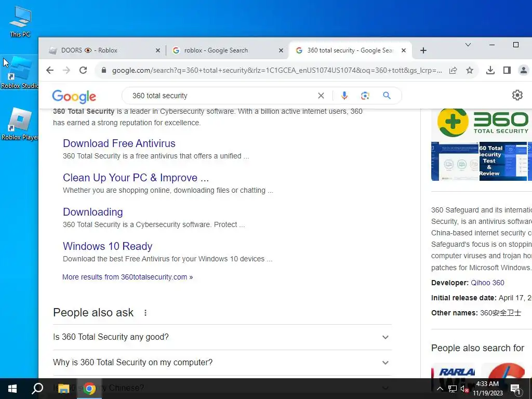Open Google quick settings gear
The height and width of the screenshot is (399, 532).
[x=517, y=95]
